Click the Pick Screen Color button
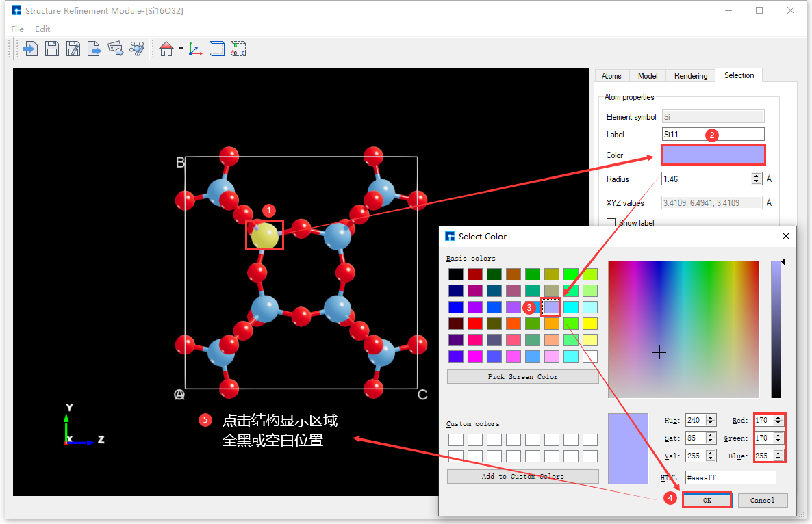 522,377
